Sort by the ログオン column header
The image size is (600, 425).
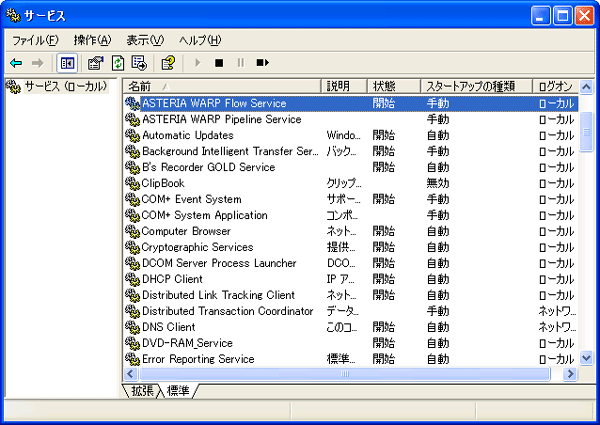point(556,86)
